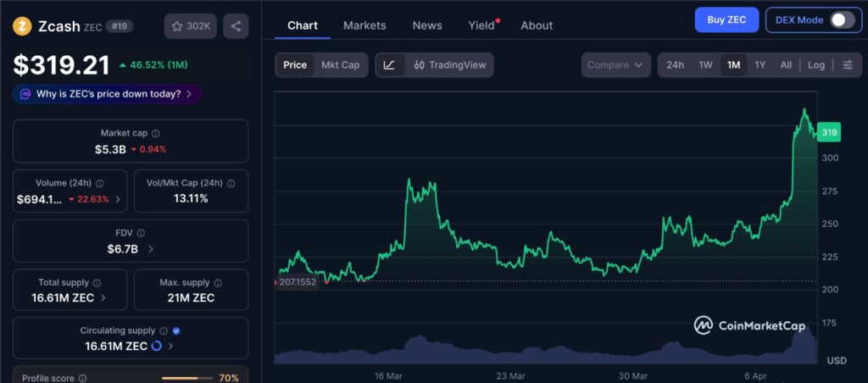Click the Total supply info icon

tap(97, 283)
